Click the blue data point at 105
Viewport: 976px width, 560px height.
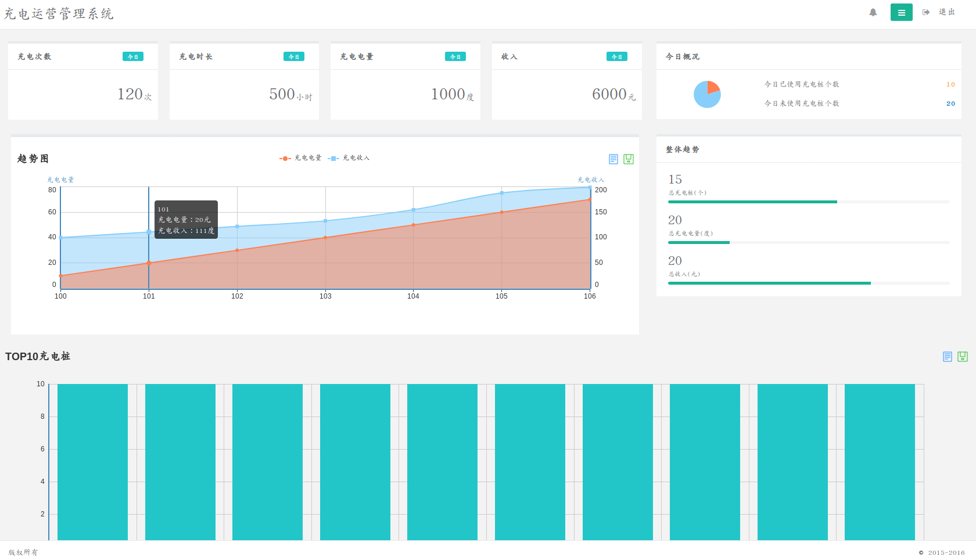tap(502, 193)
